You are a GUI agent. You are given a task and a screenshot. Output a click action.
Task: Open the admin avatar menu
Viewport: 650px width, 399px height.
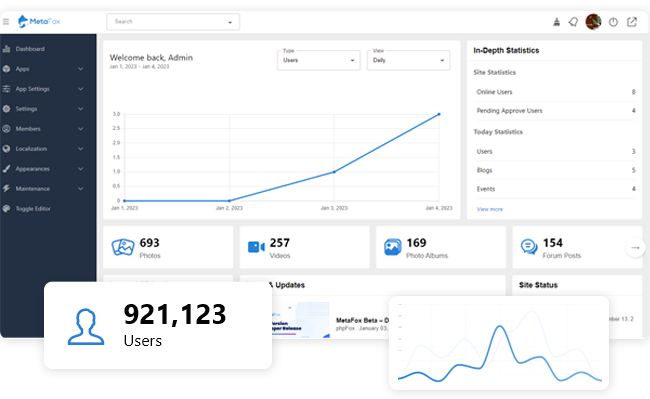tap(593, 22)
